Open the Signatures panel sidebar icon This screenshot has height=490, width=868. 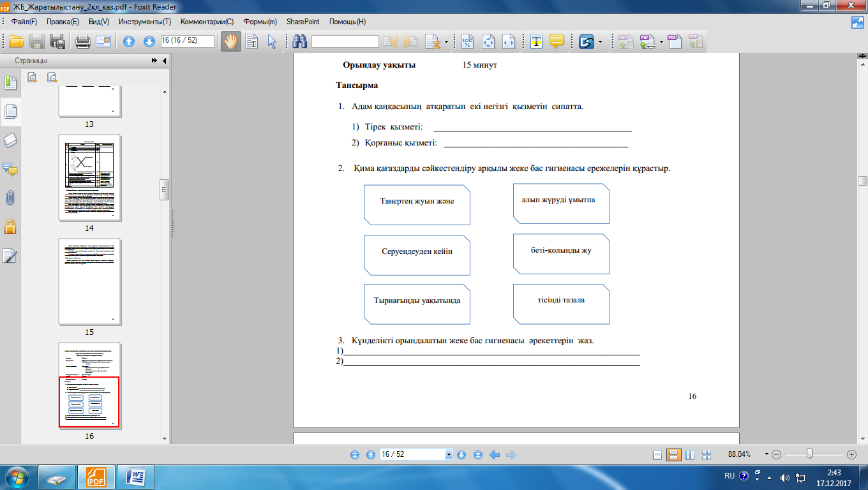(x=10, y=255)
